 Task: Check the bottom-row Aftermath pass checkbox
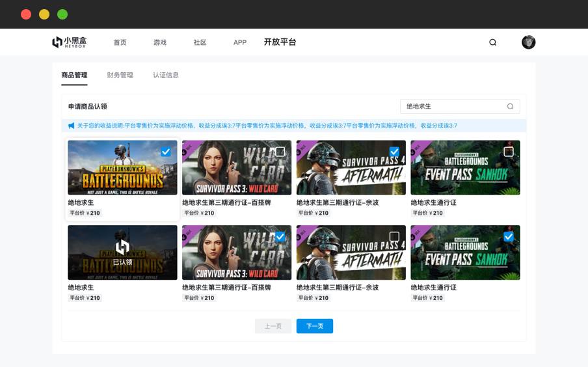[x=394, y=236]
